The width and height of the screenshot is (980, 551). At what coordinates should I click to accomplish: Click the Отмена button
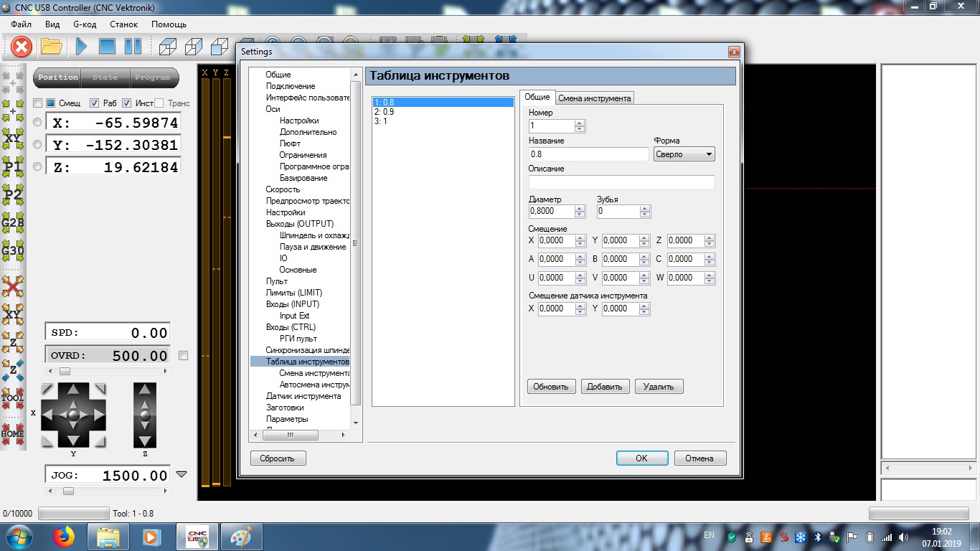pos(699,458)
